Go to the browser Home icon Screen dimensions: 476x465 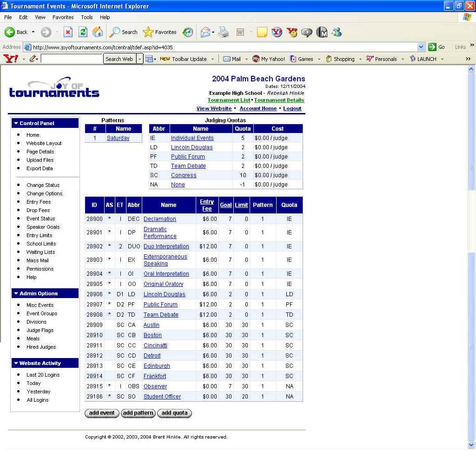98,32
